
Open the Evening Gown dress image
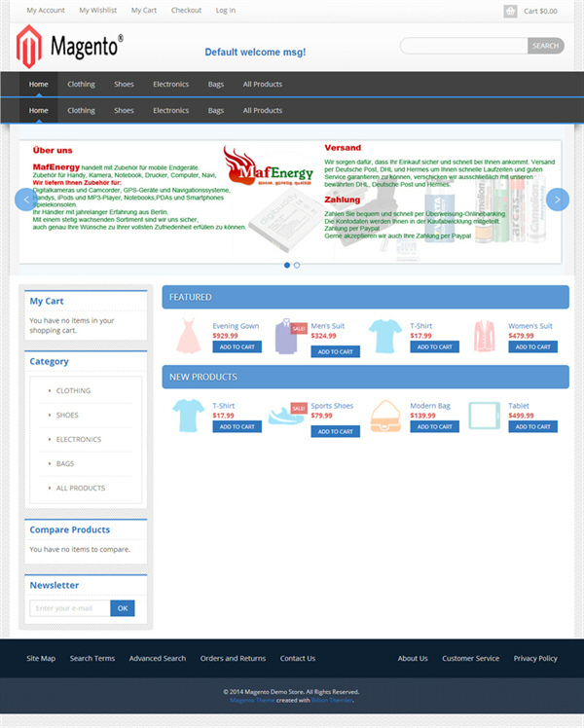188,336
